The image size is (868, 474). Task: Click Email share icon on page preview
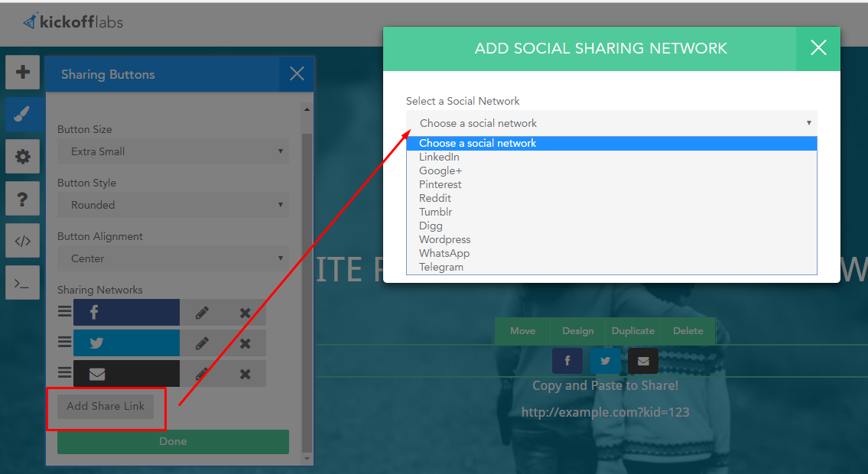click(x=643, y=361)
